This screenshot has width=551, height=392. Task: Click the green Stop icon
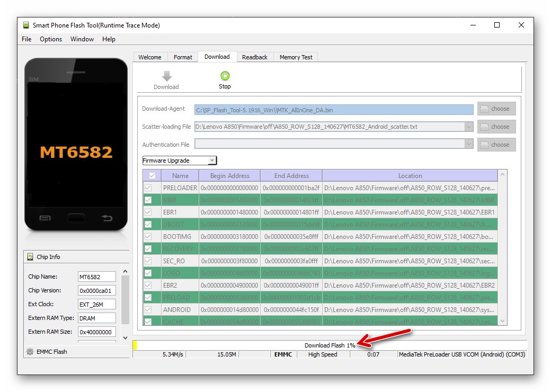(x=225, y=76)
